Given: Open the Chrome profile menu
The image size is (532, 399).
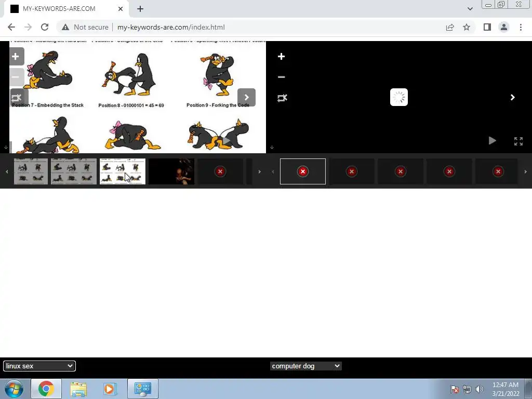Looking at the screenshot, I should 504,27.
